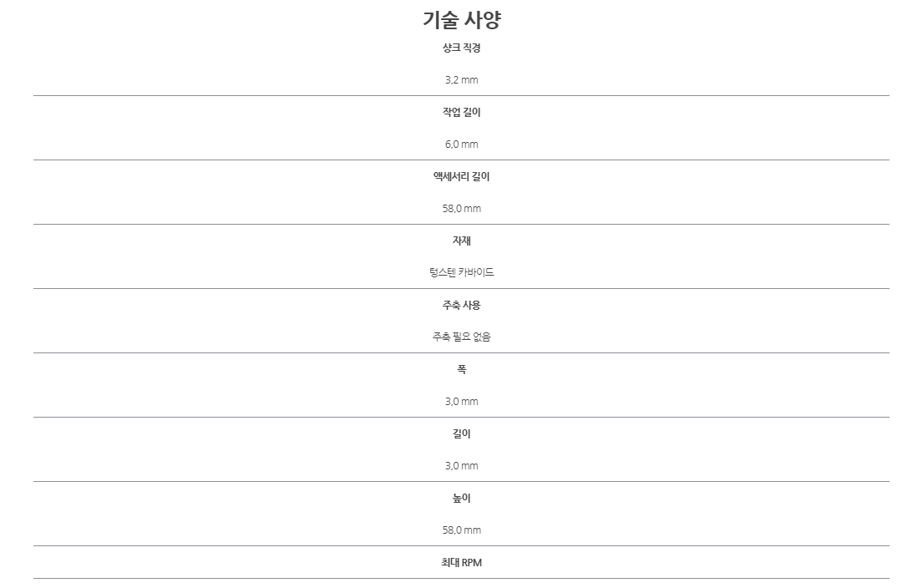Click the 기술 사양 heading
The width and height of the screenshot is (923, 588).
461,20
